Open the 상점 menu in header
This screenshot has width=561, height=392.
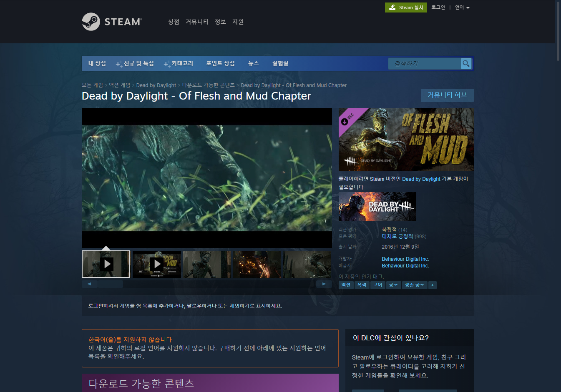(x=174, y=22)
